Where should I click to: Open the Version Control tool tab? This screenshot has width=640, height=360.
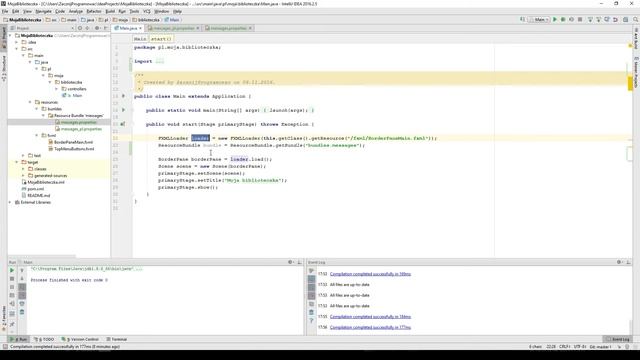pos(80,339)
